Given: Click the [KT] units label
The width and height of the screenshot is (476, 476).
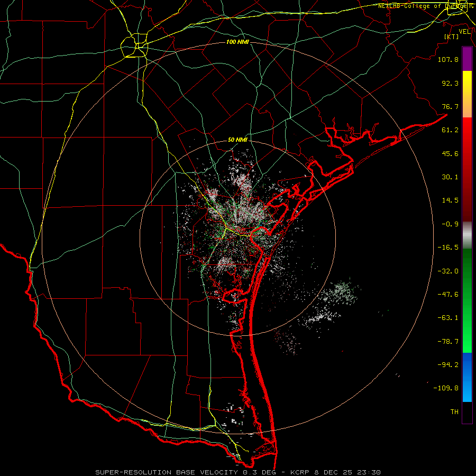Looking at the screenshot, I should (452, 36).
